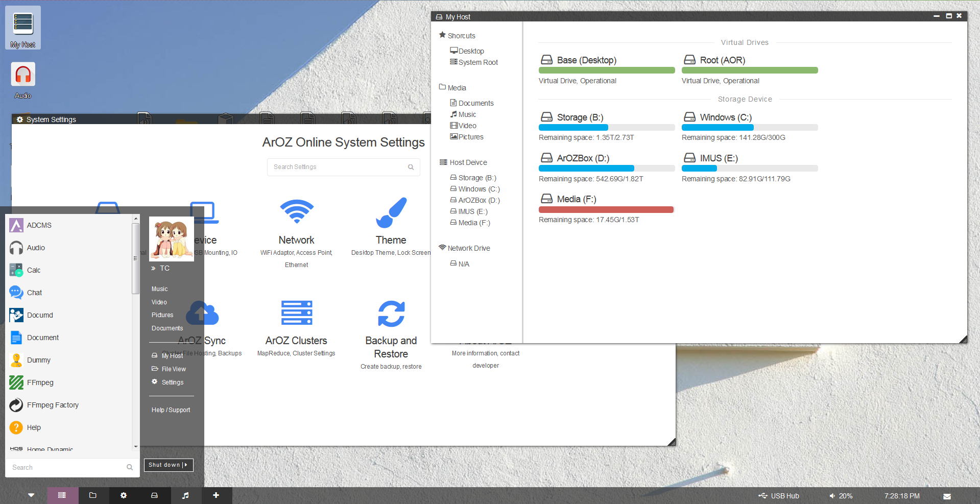Select File View in start menu side panel
The height and width of the screenshot is (504, 980).
pos(169,369)
